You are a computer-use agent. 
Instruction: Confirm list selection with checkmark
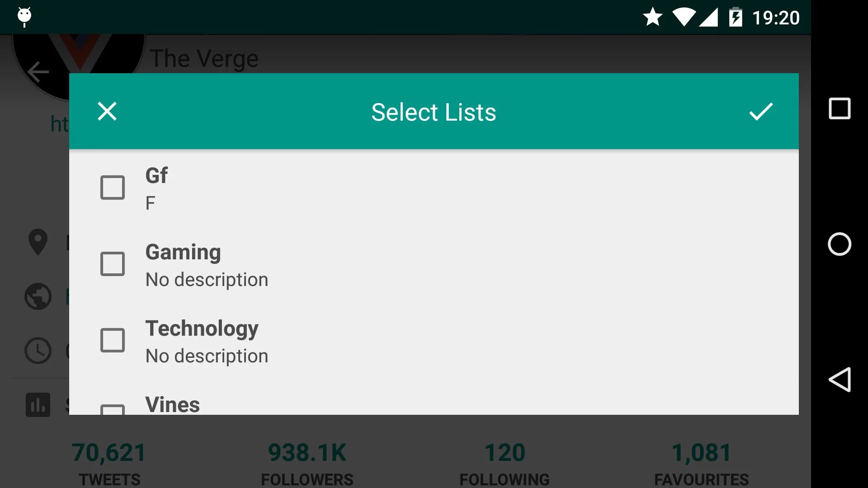pyautogui.click(x=761, y=111)
